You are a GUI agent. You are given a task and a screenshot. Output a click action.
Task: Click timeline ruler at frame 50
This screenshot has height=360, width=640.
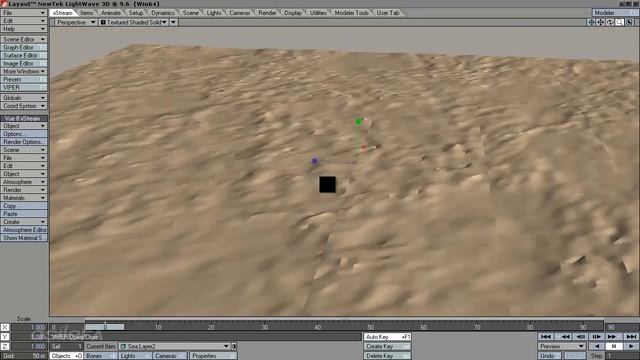[370, 327]
